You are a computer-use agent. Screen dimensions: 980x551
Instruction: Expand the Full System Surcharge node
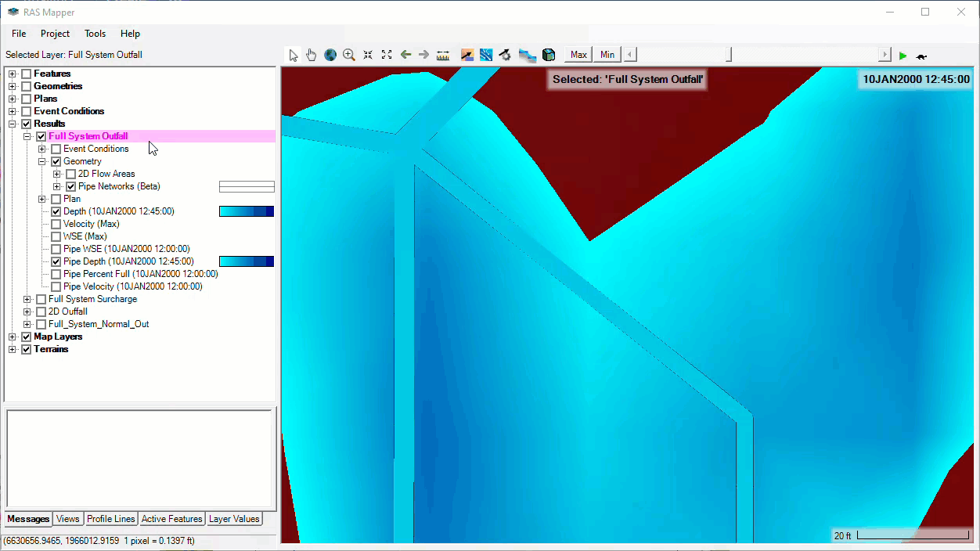(x=27, y=299)
